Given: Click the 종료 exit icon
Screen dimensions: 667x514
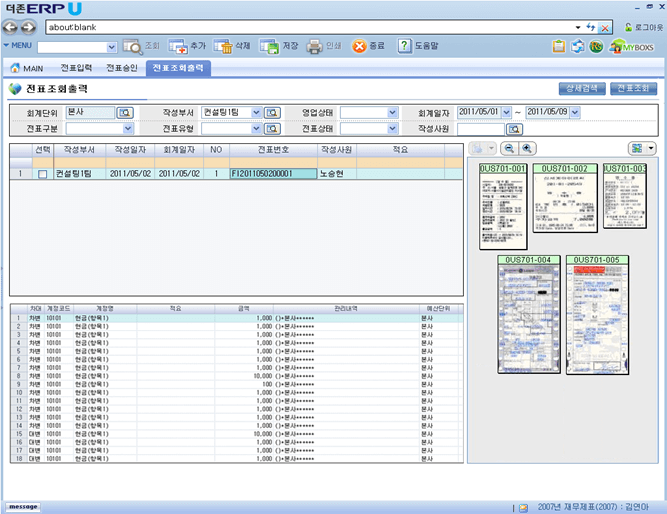Looking at the screenshot, I should click(358, 46).
